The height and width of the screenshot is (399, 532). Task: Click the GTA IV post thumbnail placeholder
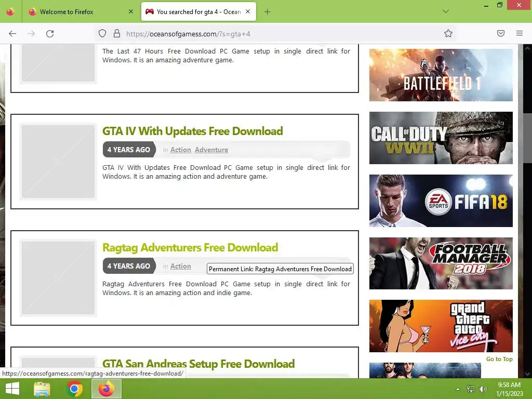click(x=58, y=162)
